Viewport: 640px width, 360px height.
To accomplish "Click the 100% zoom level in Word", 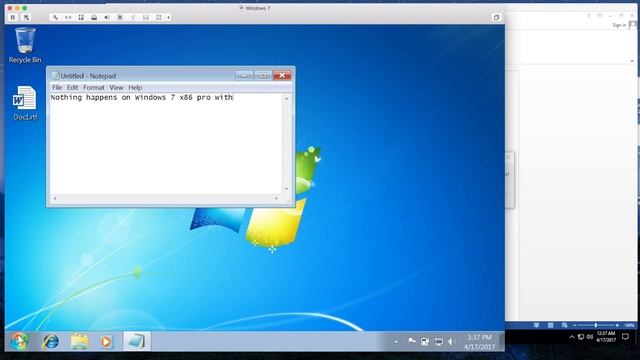I will pyautogui.click(x=629, y=325).
